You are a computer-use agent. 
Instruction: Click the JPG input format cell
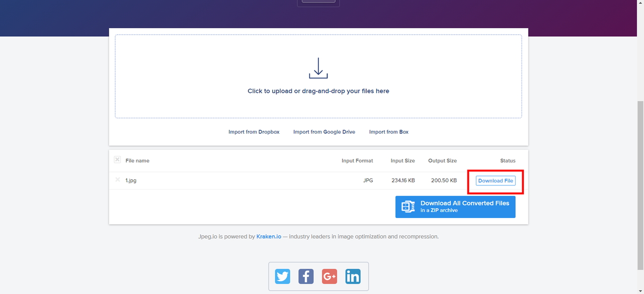(x=368, y=180)
